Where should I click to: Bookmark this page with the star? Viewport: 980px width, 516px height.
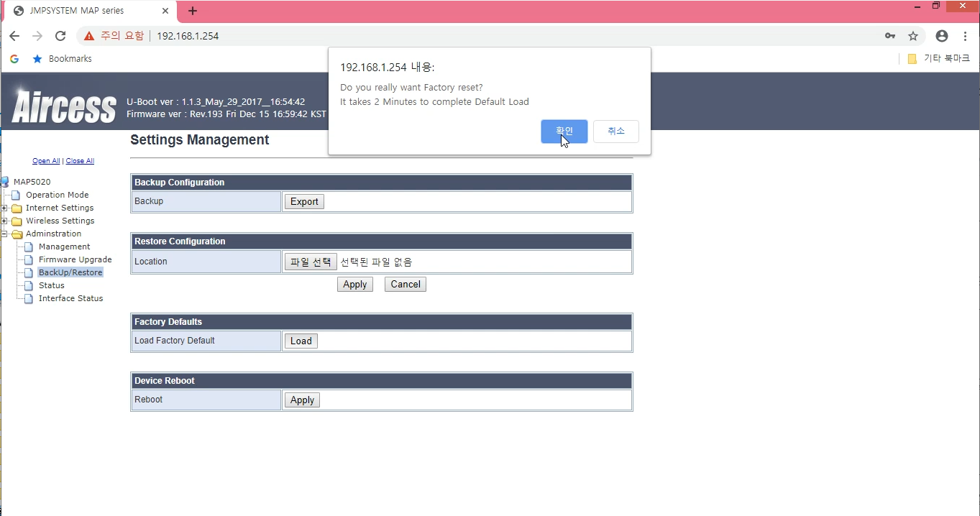913,36
